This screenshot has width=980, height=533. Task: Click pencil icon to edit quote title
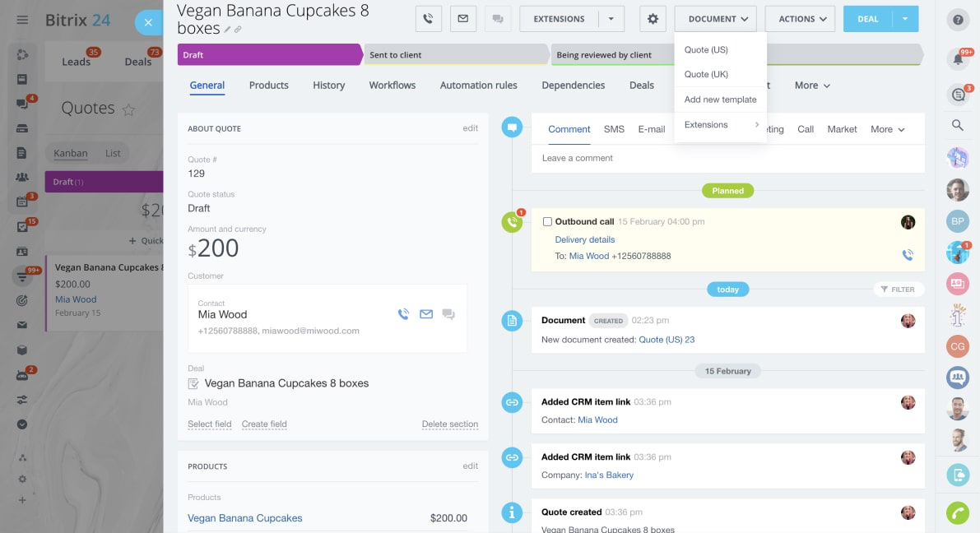pos(228,30)
